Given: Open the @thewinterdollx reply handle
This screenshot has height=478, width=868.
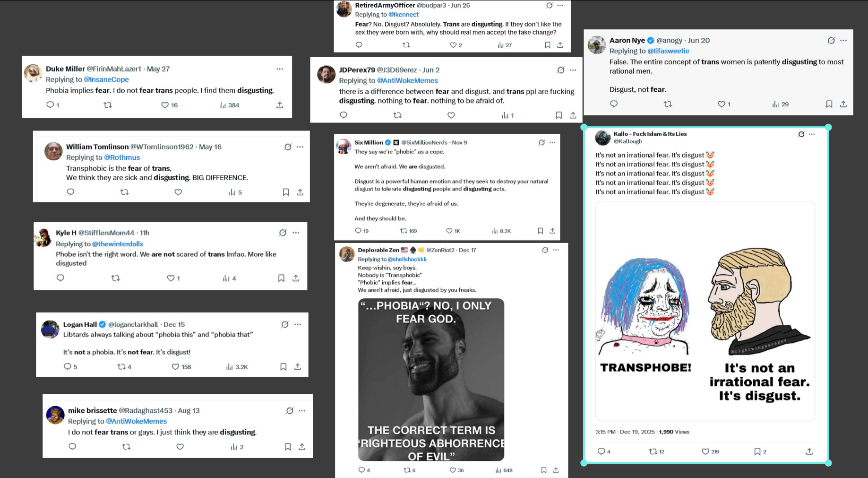Looking at the screenshot, I should [118, 244].
